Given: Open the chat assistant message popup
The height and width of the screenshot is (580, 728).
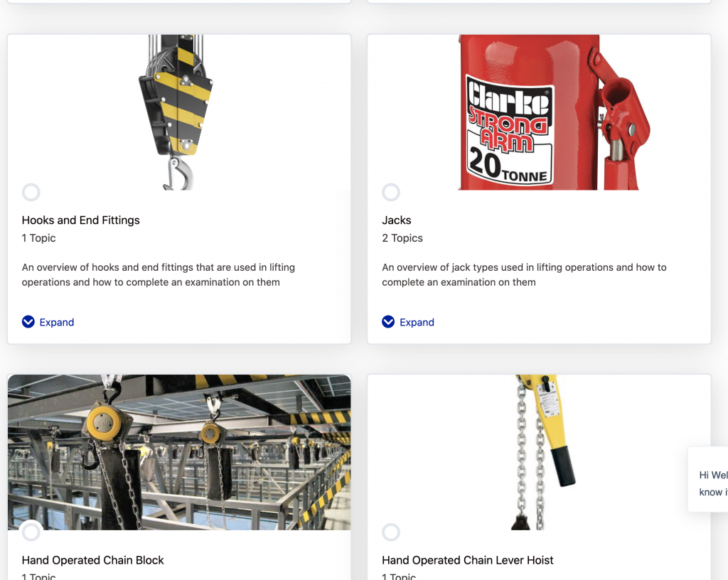Looking at the screenshot, I should point(710,480).
